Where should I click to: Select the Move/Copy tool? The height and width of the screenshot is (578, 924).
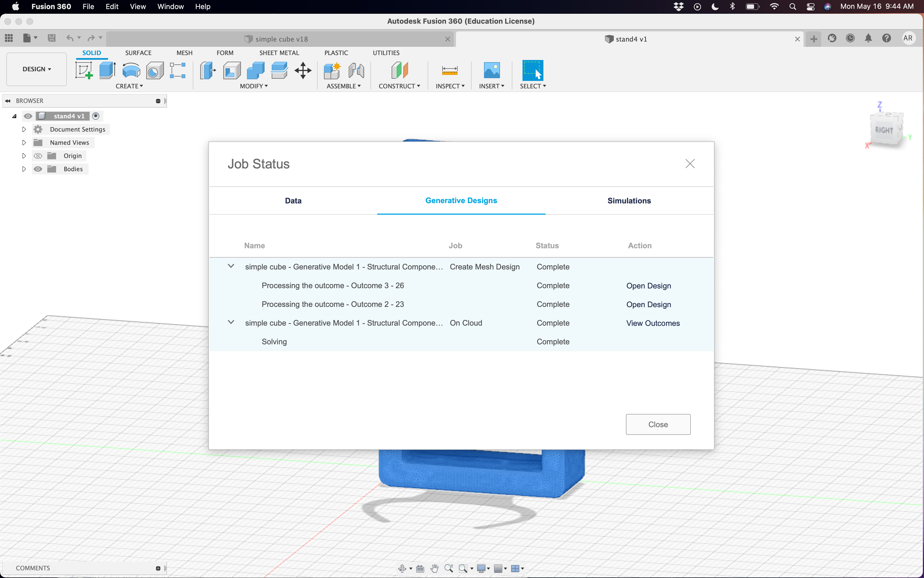[303, 71]
